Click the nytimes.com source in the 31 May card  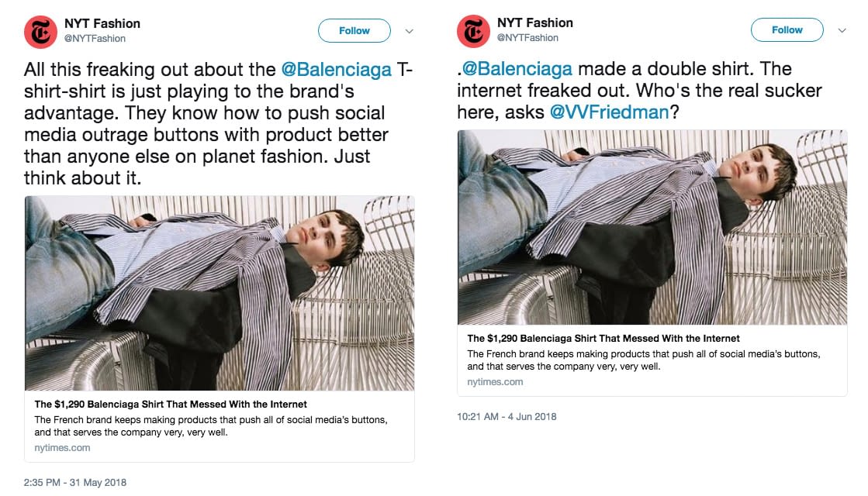tap(62, 448)
